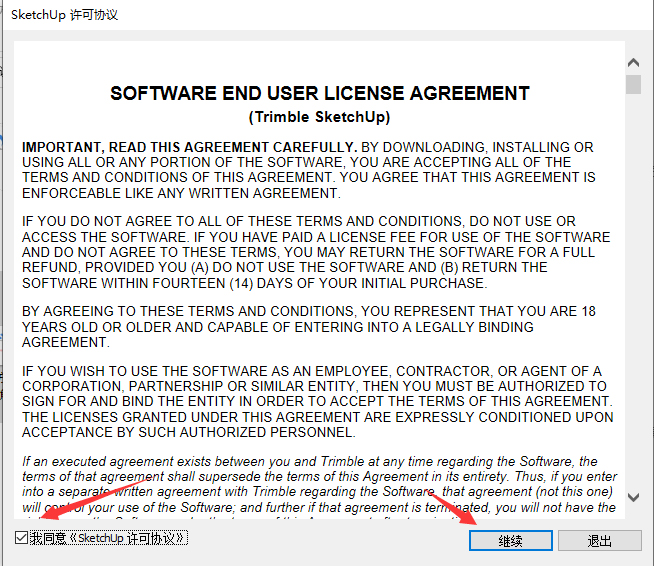Click the license scrollbar thumb
This screenshot has width=654, height=566.
633,84
